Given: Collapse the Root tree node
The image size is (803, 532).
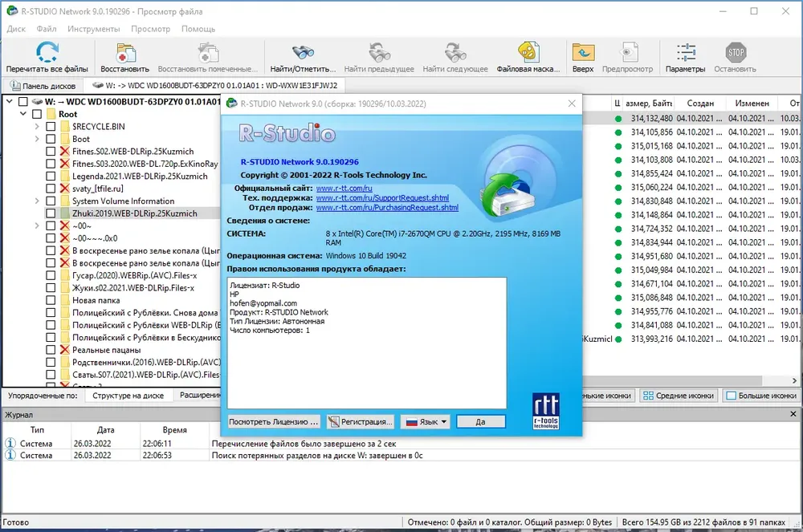Looking at the screenshot, I should (23, 114).
